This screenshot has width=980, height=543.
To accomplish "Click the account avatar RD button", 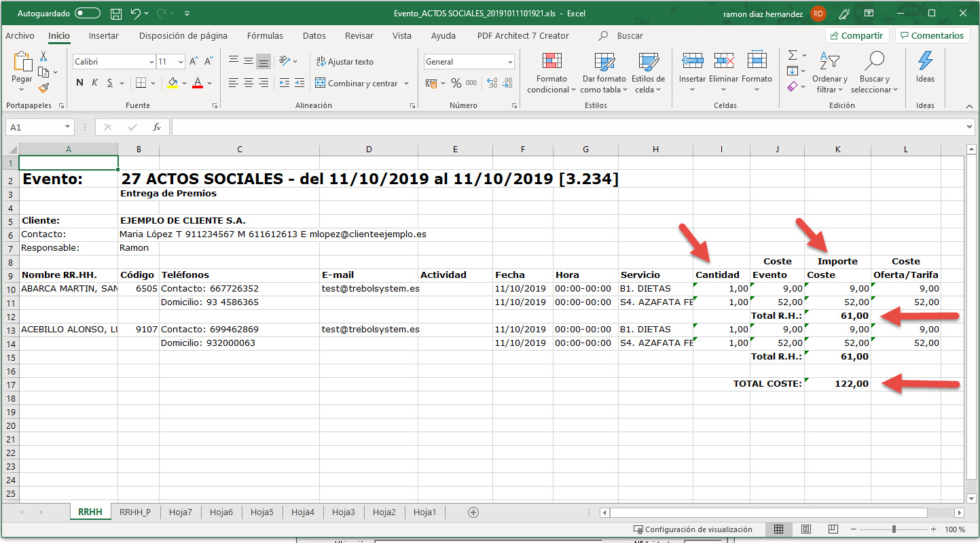I will pyautogui.click(x=818, y=14).
